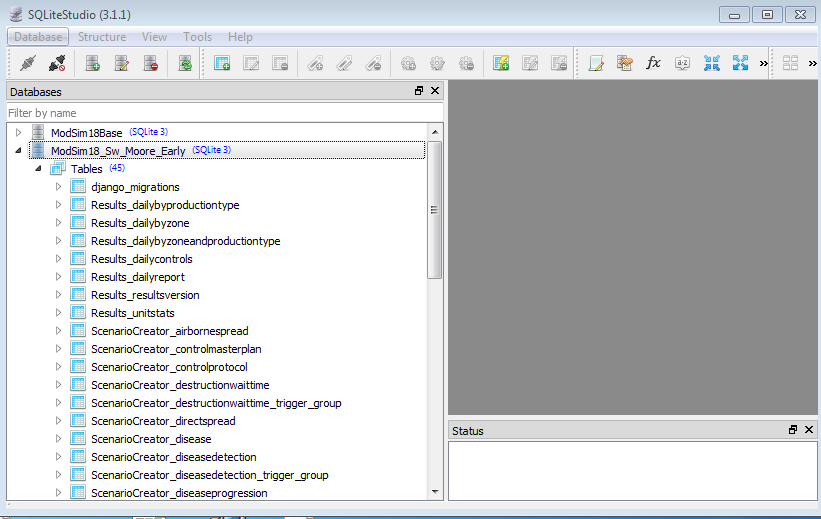Expand the Results_dailybyproductiontype table

[x=58, y=204]
